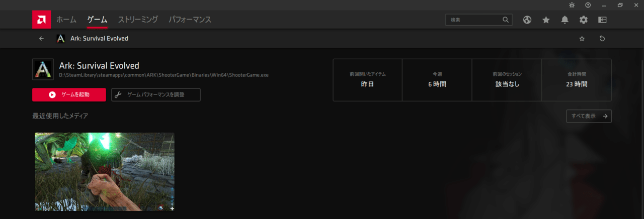This screenshot has width=644, height=219.
Task: Reset game profile with circular arrow icon
Action: pos(602,39)
